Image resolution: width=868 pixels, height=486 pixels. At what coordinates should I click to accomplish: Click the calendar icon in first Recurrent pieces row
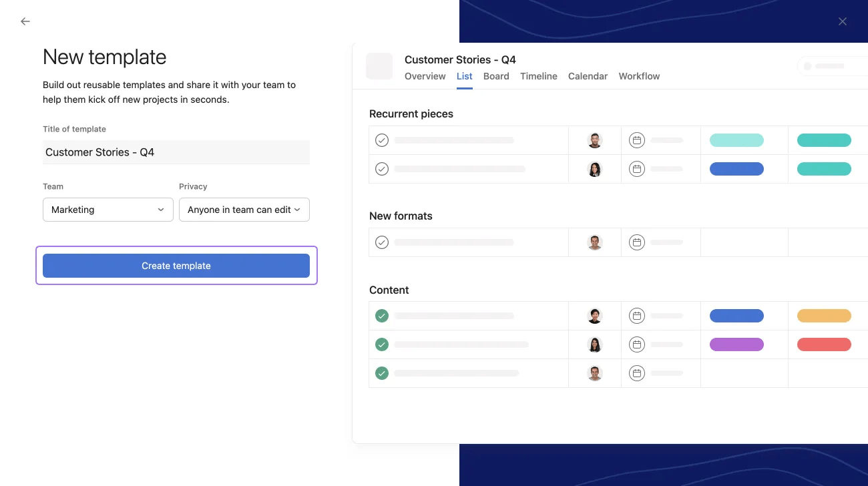click(637, 140)
